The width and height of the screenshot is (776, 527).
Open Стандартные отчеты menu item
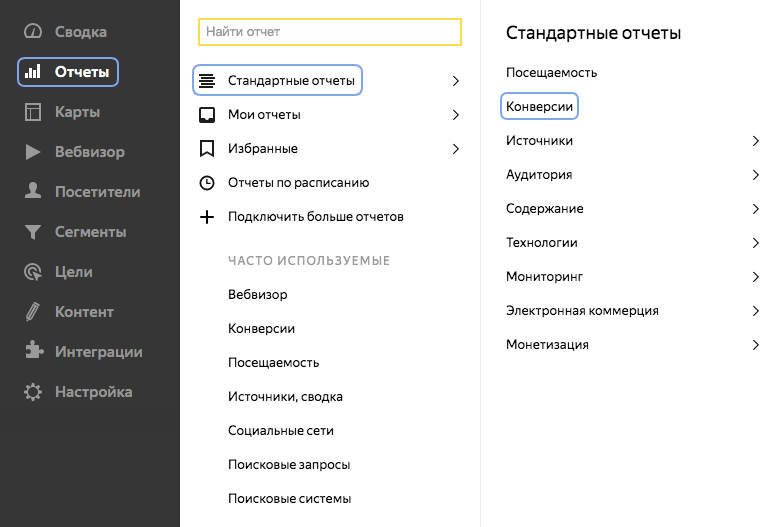pos(290,81)
